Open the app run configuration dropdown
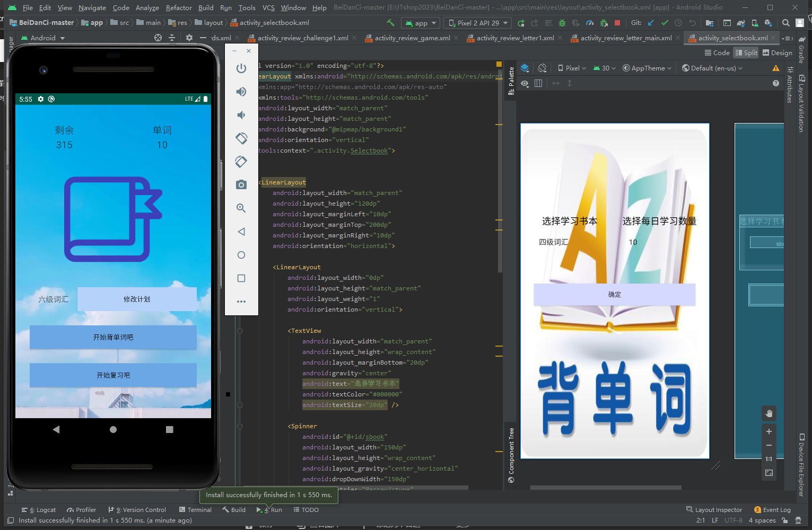The height and width of the screenshot is (530, 812). pyautogui.click(x=421, y=23)
